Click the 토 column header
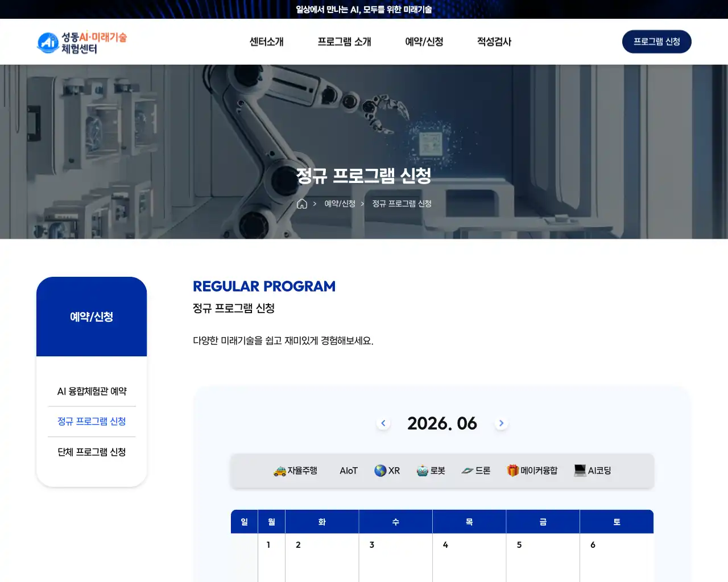This screenshot has height=582, width=728. coord(617,522)
